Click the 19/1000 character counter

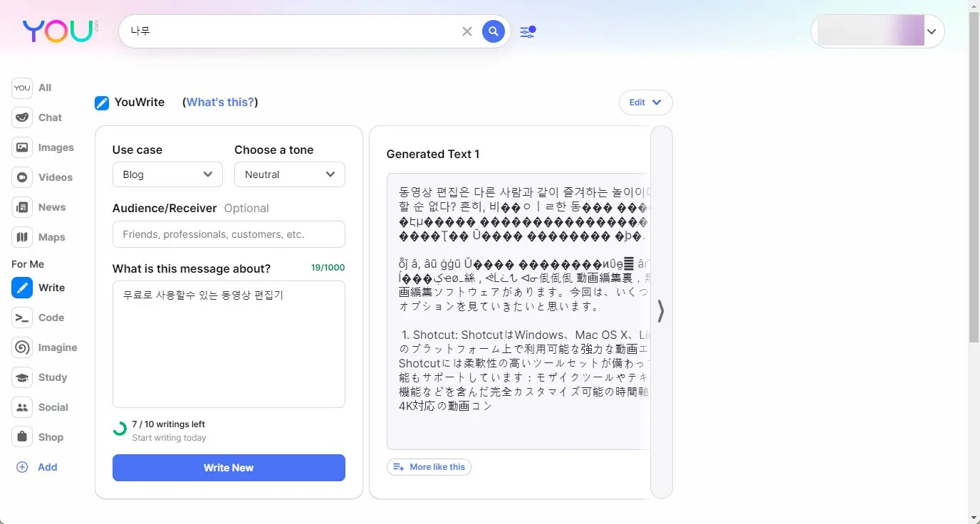[x=328, y=268]
